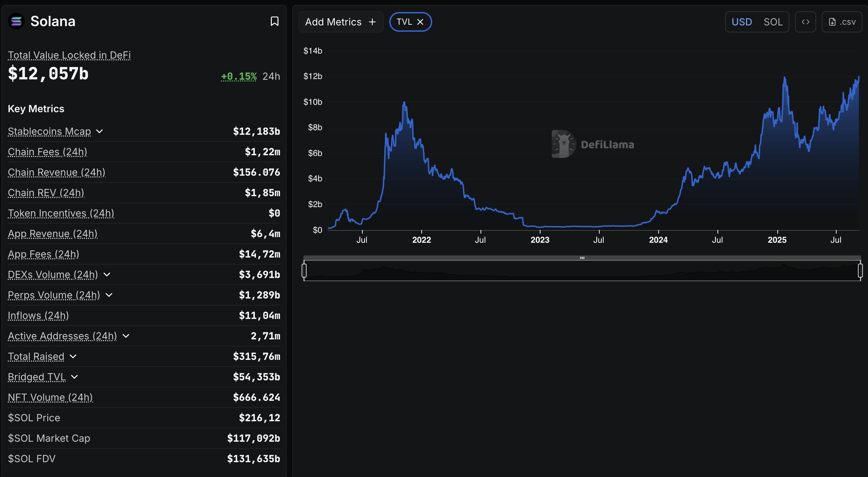868x477 pixels.
Task: Click the Solana logo icon
Action: click(16, 22)
